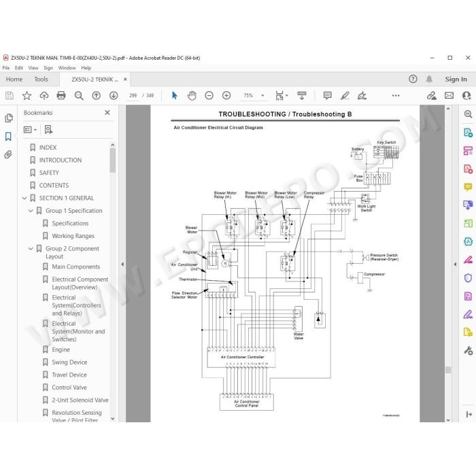Switch to the Tools tab
This screenshot has width=476, height=476.
pyautogui.click(x=41, y=80)
